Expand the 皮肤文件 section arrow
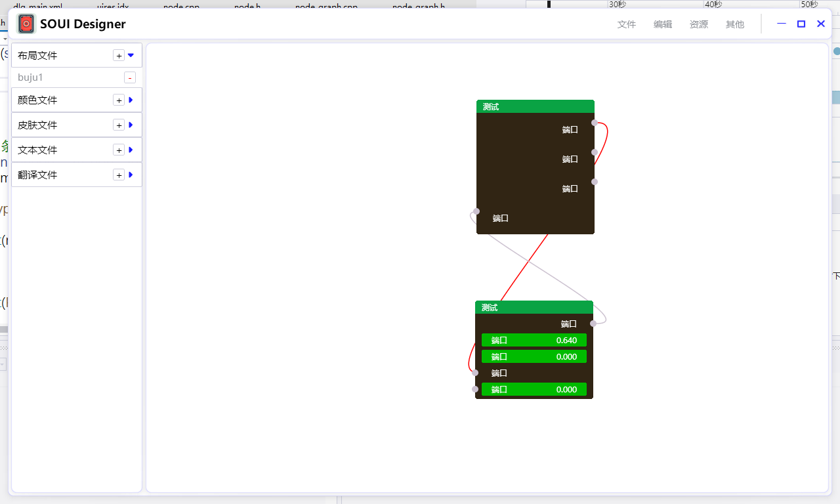 131,125
